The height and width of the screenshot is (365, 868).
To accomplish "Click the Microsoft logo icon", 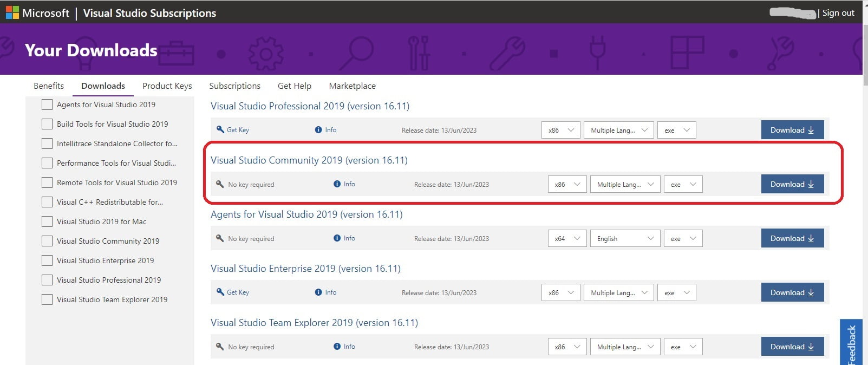I will (x=12, y=12).
